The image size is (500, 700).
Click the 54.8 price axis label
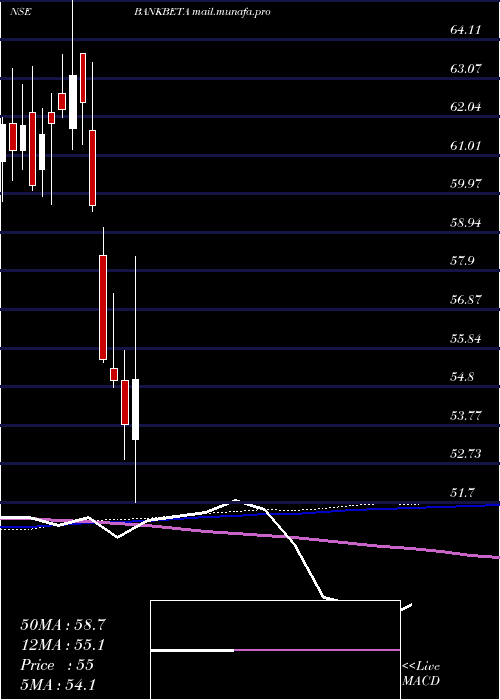point(461,376)
